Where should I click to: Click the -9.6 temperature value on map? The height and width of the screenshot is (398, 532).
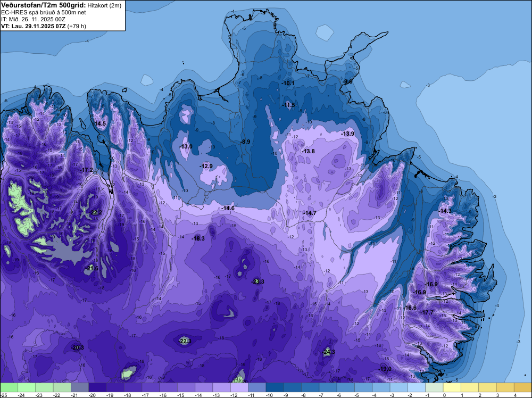pos(347,81)
